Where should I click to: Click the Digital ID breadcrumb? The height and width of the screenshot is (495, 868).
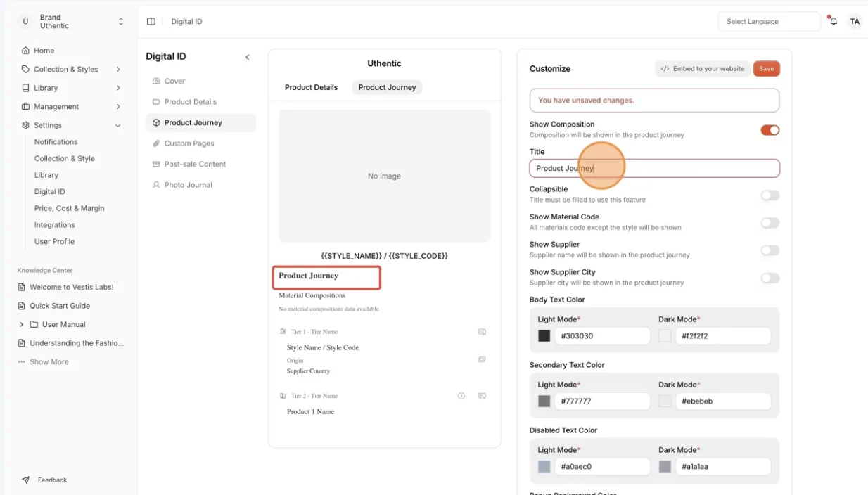[x=186, y=22]
